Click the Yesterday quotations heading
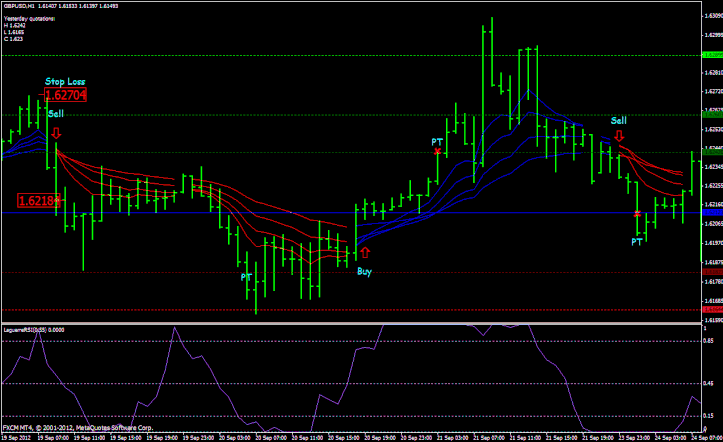This screenshot has height=442, width=723. pos(29,18)
